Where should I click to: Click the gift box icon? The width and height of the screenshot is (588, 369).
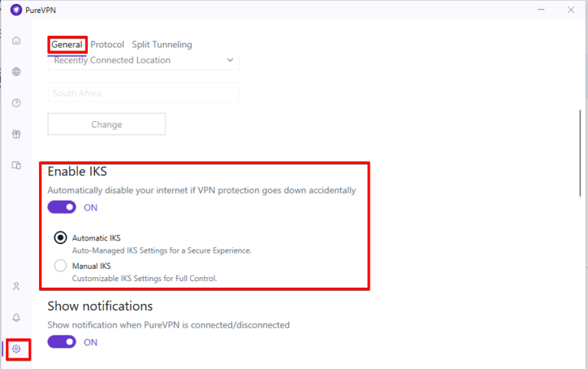click(x=16, y=134)
